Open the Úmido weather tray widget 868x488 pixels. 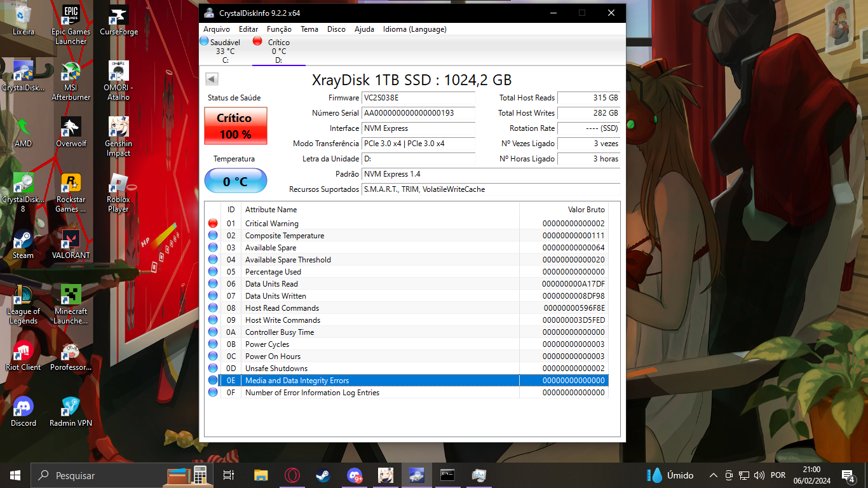(670, 475)
